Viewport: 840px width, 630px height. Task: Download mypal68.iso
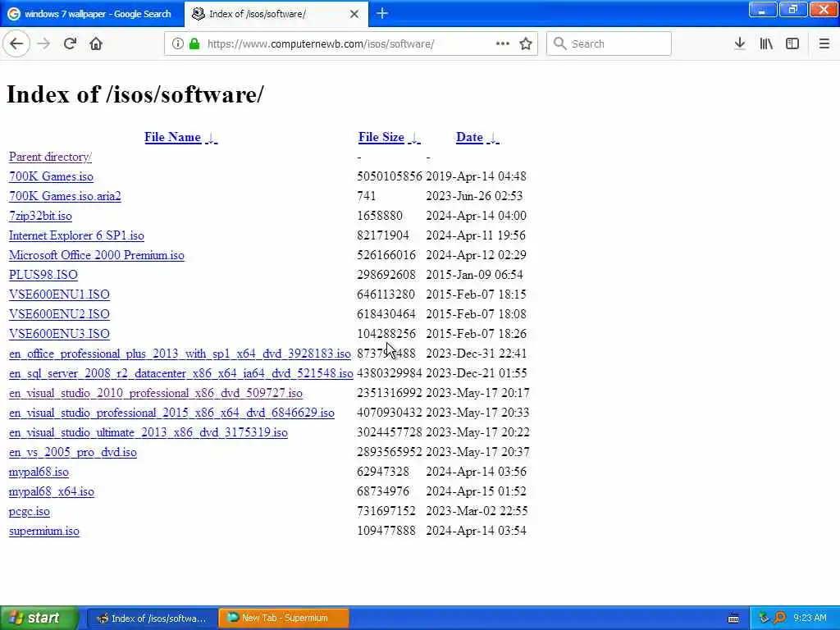pyautogui.click(x=39, y=472)
